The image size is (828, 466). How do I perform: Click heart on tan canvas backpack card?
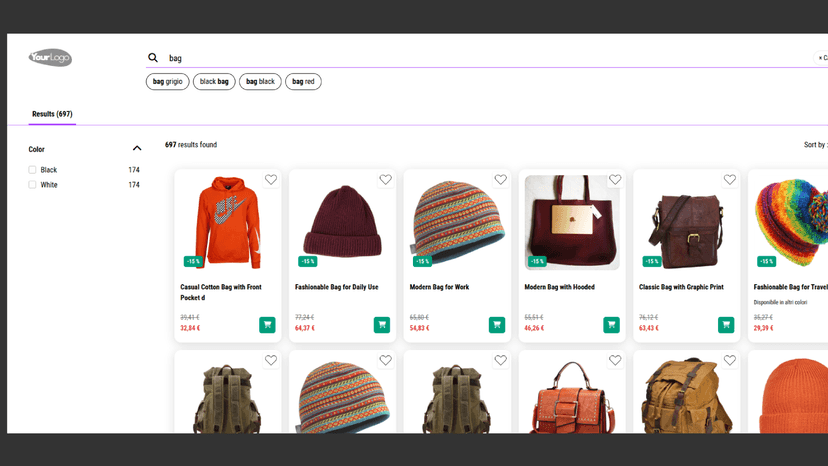730,360
